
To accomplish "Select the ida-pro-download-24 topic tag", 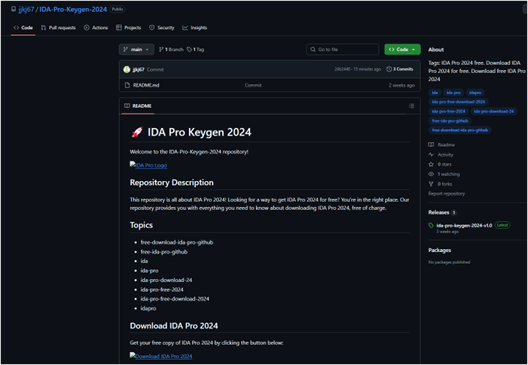I will (494, 111).
